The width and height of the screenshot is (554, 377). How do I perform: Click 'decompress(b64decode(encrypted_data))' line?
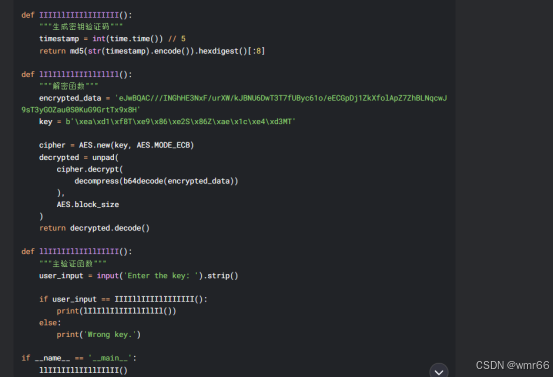pyautogui.click(x=156, y=181)
